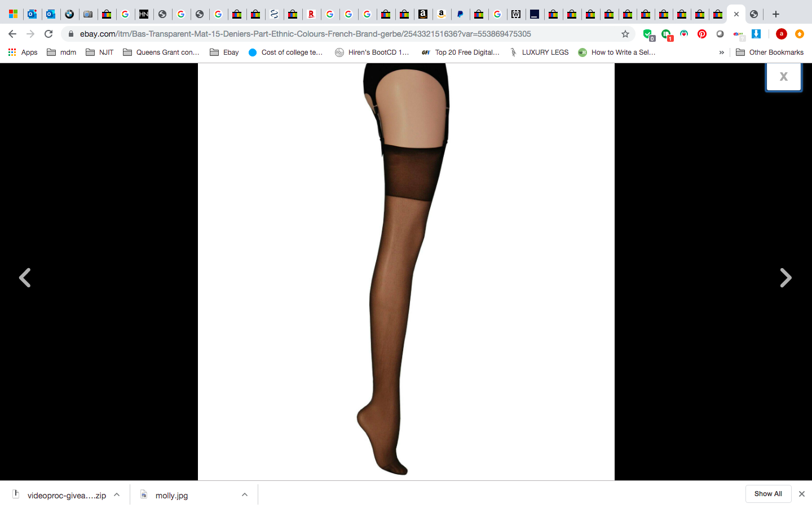Expand the hidden bookmarks chevron
The image size is (812, 508).
point(721,52)
